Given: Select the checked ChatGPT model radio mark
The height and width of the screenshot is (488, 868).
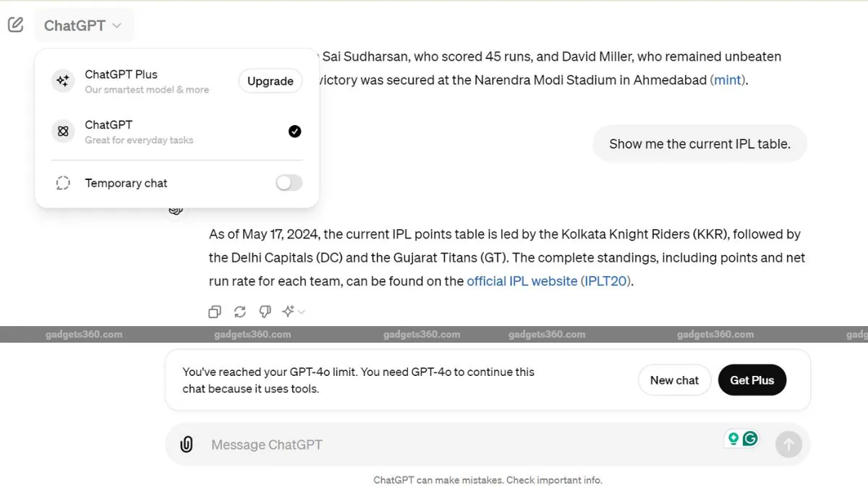Looking at the screenshot, I should pyautogui.click(x=294, y=131).
